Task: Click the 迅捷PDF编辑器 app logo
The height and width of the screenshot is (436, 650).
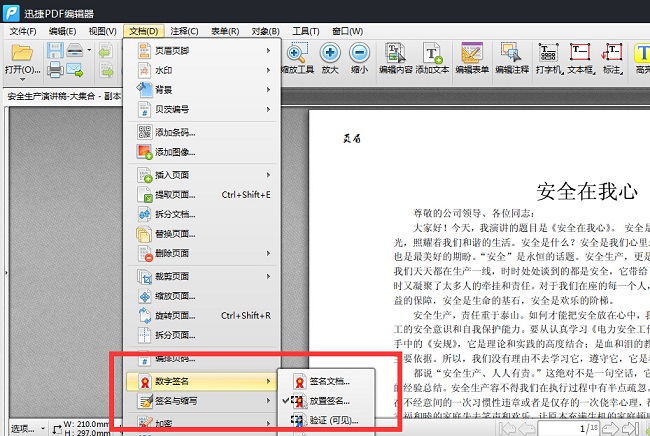Action: (x=11, y=12)
